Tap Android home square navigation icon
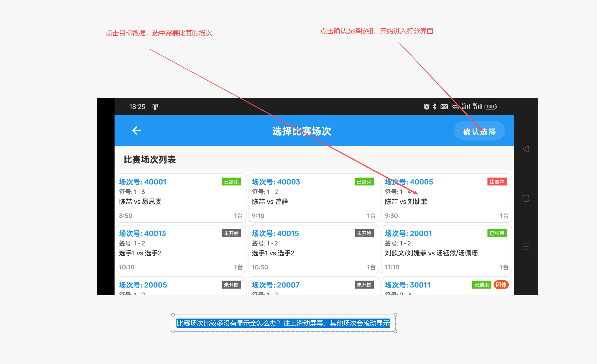 pyautogui.click(x=526, y=198)
